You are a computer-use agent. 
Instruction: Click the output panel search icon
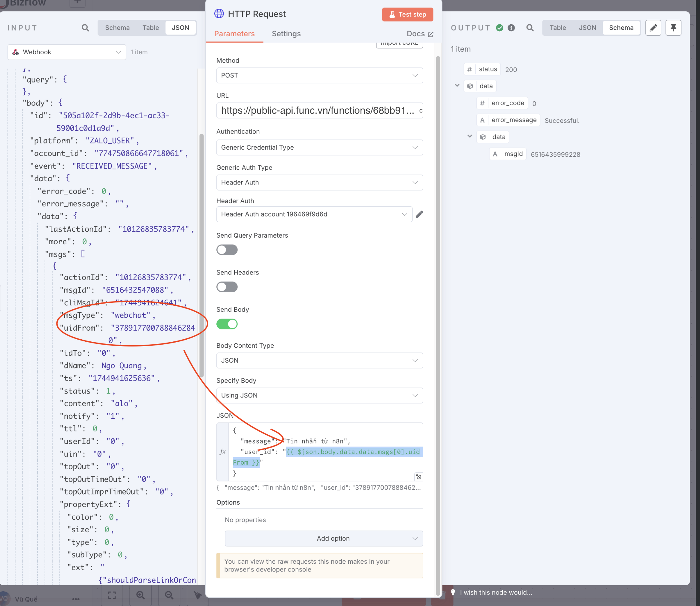pyautogui.click(x=530, y=28)
